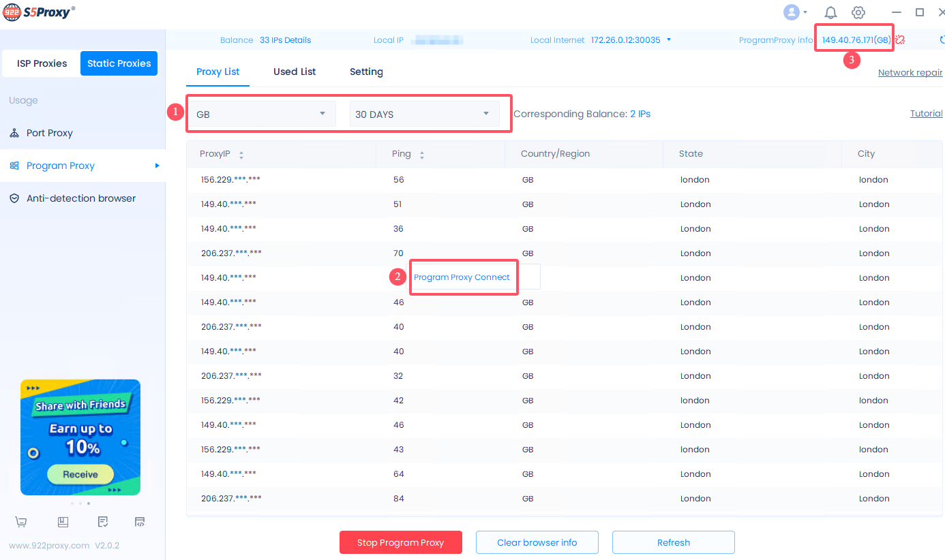Click Receive on Share with Friends banner
Screen dimensions: 945x560
(x=80, y=474)
